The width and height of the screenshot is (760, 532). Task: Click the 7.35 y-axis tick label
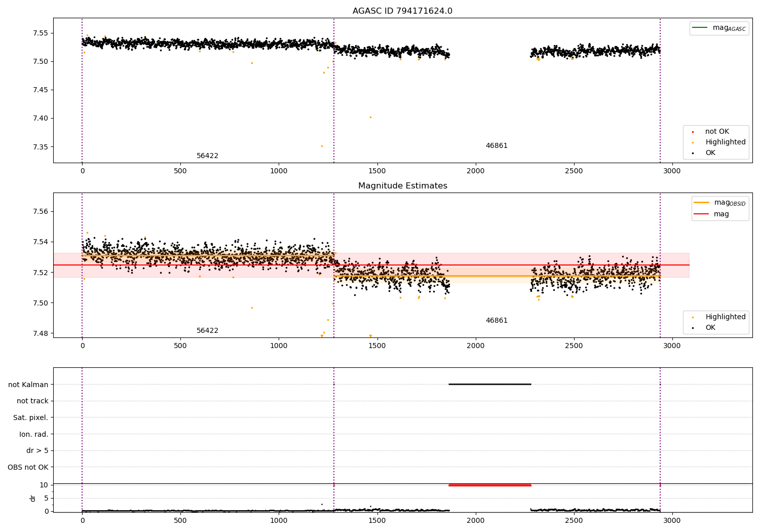(x=40, y=147)
